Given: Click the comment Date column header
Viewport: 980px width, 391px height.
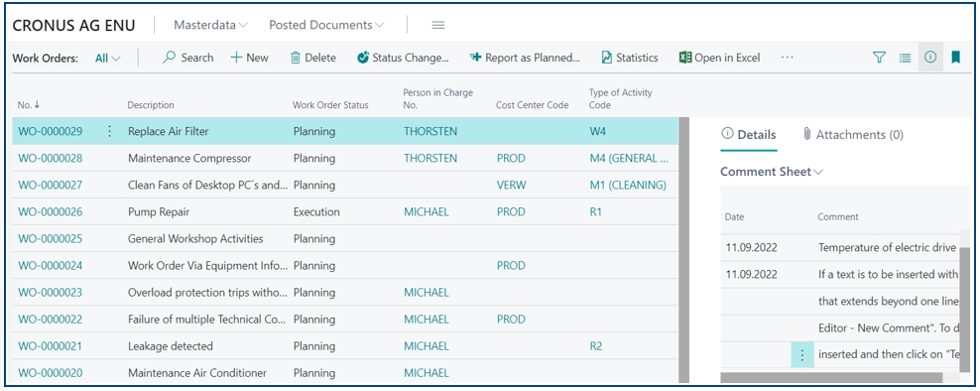Looking at the screenshot, I should [734, 217].
